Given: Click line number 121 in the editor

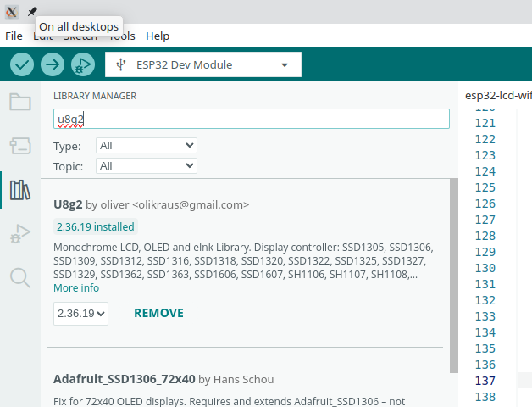Looking at the screenshot, I should [x=485, y=123].
